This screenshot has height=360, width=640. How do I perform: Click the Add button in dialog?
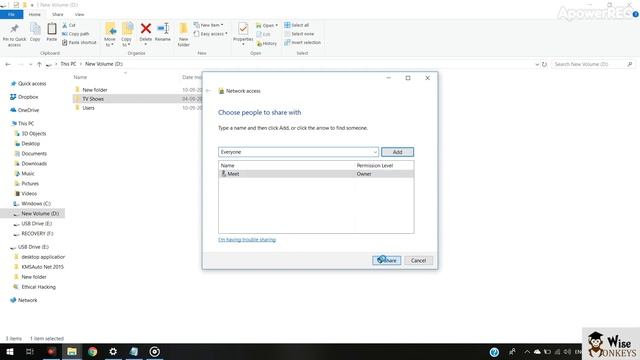click(x=398, y=152)
